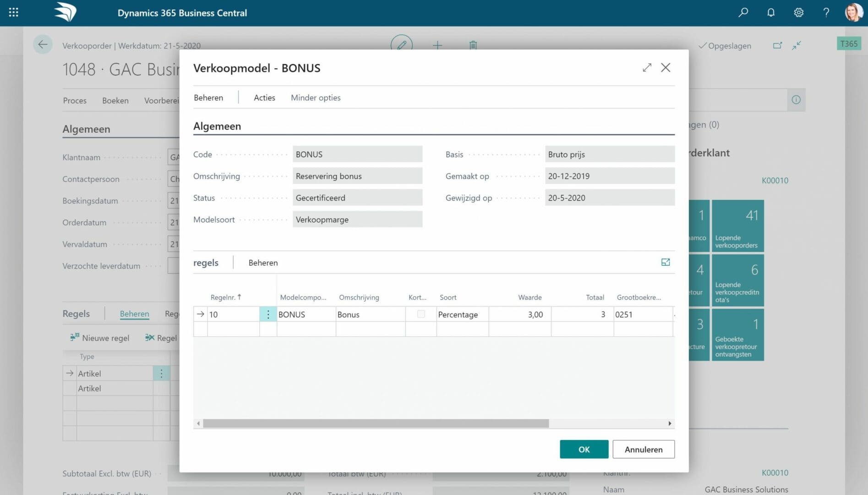Viewport: 868px width, 495px height.
Task: Collapse the Algemeen section in the dialog
Action: point(217,126)
